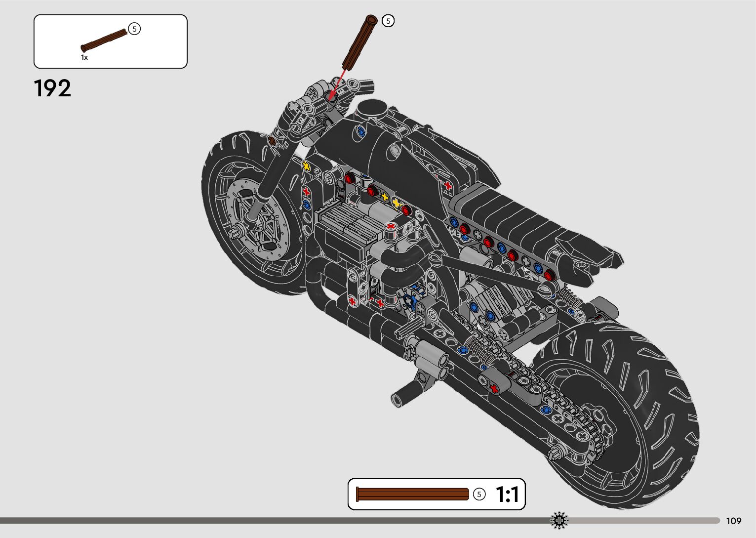Click the circled 5 label in the parts box
The height and width of the screenshot is (538, 756).
[x=134, y=29]
